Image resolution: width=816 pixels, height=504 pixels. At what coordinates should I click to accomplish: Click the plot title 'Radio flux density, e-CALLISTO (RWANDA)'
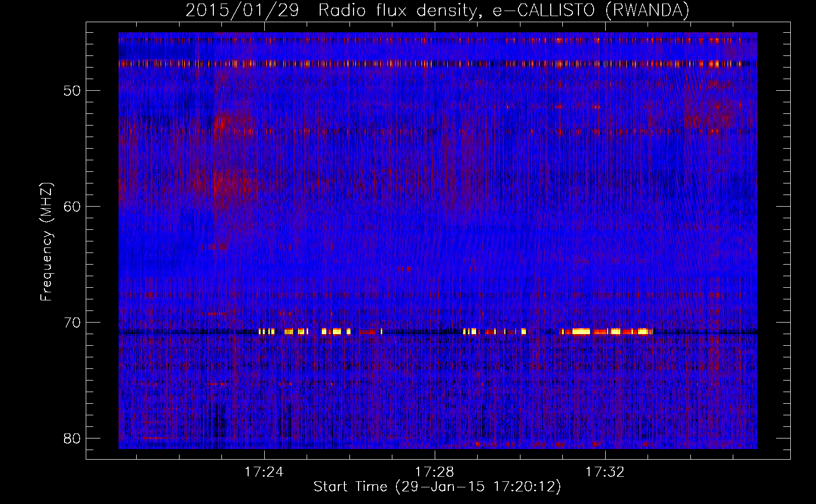504,11
